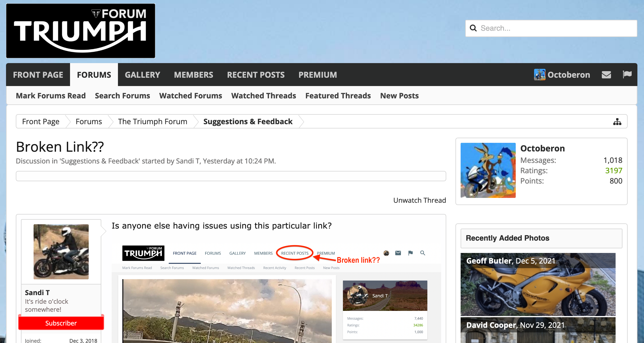
Task: Click Mark Forums Read
Action: [51, 96]
